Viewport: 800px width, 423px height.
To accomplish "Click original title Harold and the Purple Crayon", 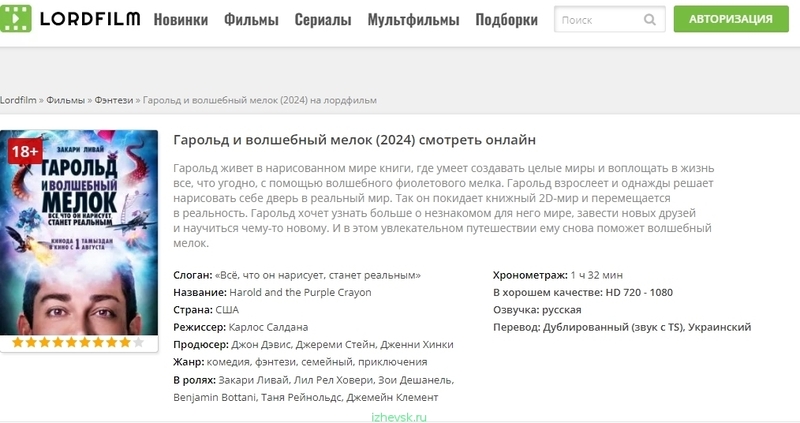I will click(x=300, y=292).
